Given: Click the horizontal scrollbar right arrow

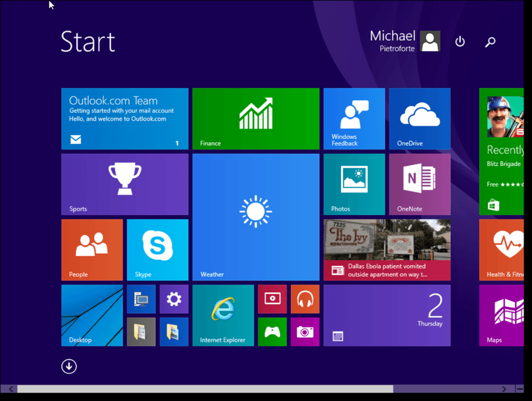Looking at the screenshot, I should pos(504,389).
